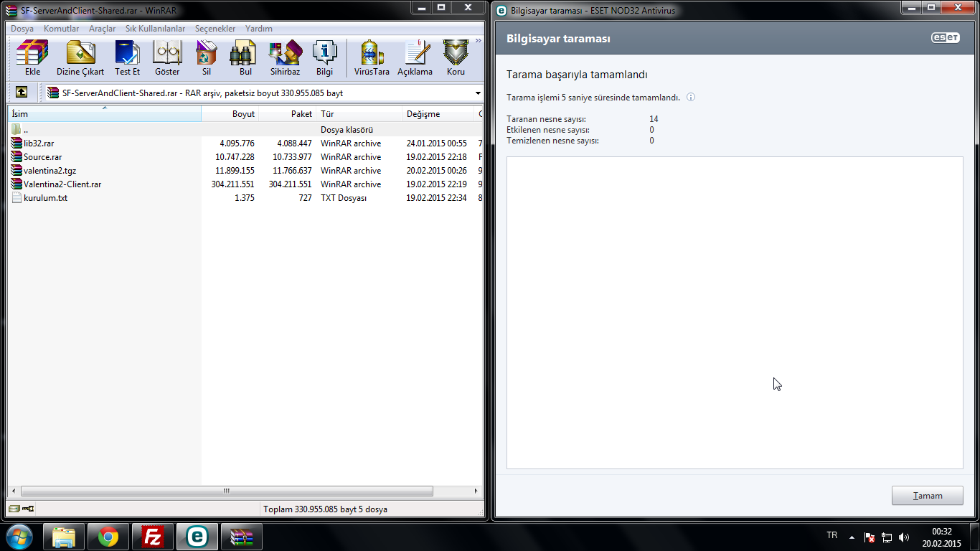Open Google Chrome from taskbar

point(108,537)
